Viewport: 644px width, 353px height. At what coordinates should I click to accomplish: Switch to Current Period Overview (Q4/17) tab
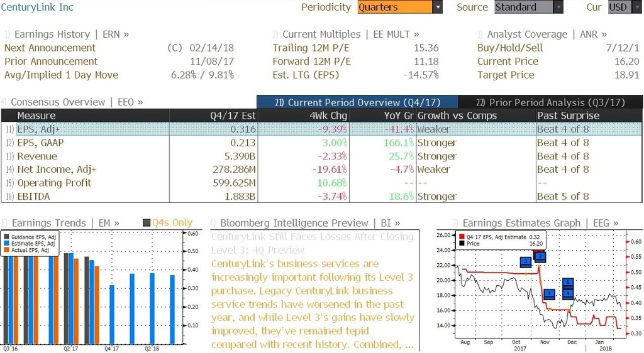pyautogui.click(x=357, y=102)
